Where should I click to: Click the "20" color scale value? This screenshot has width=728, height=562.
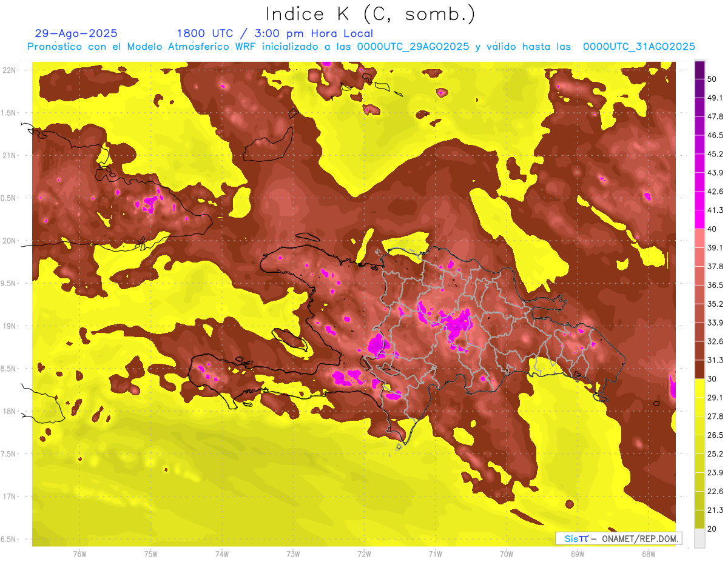(712, 529)
